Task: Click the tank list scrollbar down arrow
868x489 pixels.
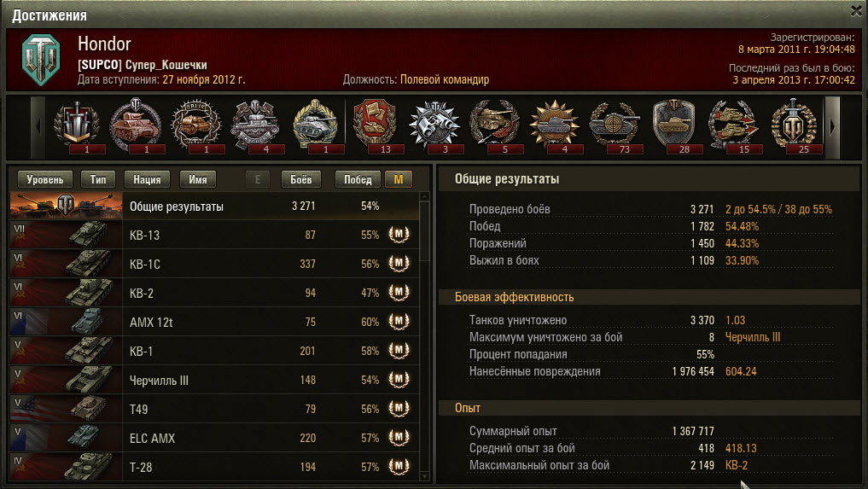Action: 424,476
